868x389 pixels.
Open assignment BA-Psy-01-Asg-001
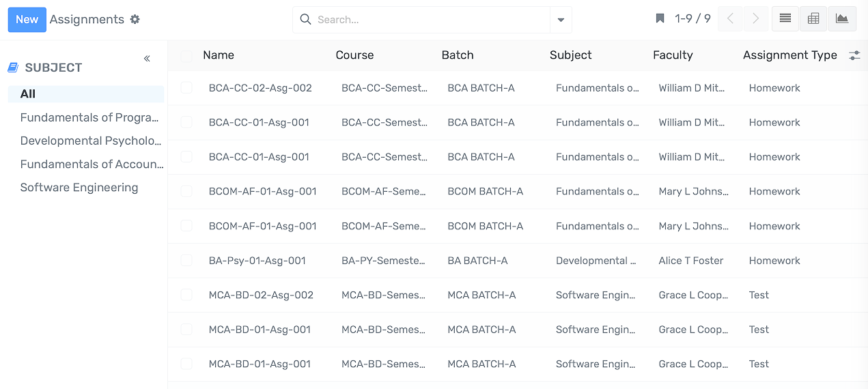click(x=257, y=261)
